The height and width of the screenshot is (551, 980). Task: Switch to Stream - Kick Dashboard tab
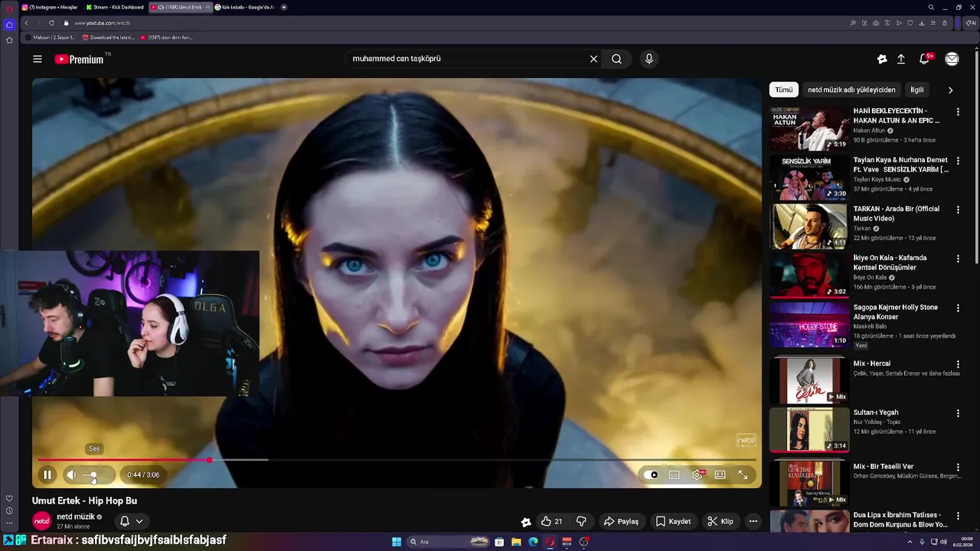115,7
